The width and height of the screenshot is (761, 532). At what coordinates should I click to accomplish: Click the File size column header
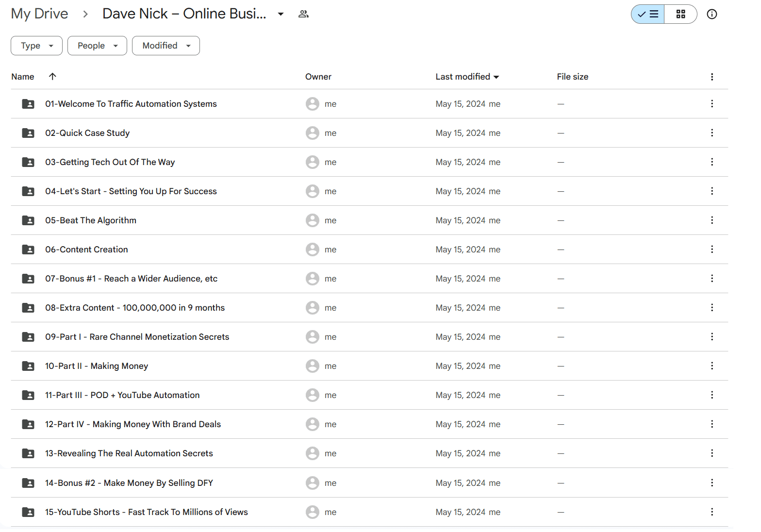[x=573, y=77]
